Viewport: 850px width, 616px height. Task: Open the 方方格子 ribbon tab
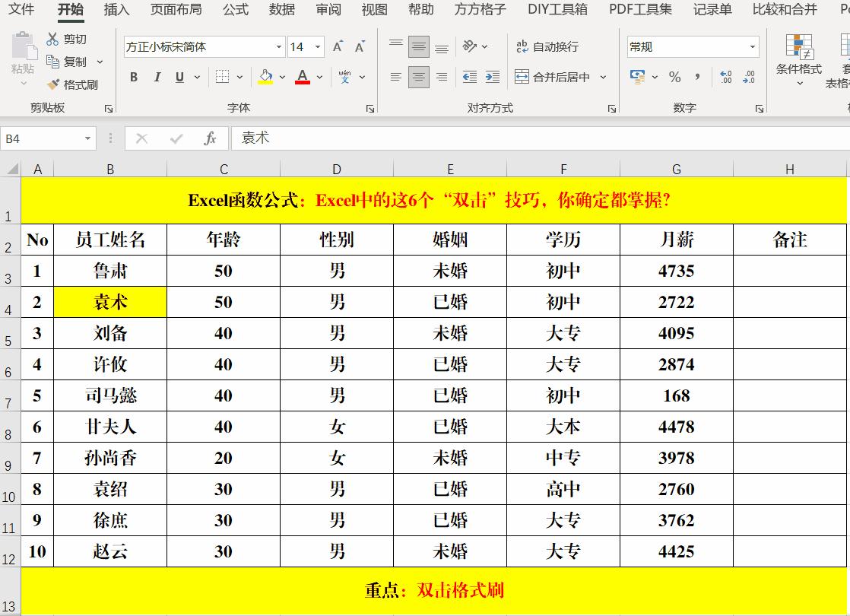(477, 11)
